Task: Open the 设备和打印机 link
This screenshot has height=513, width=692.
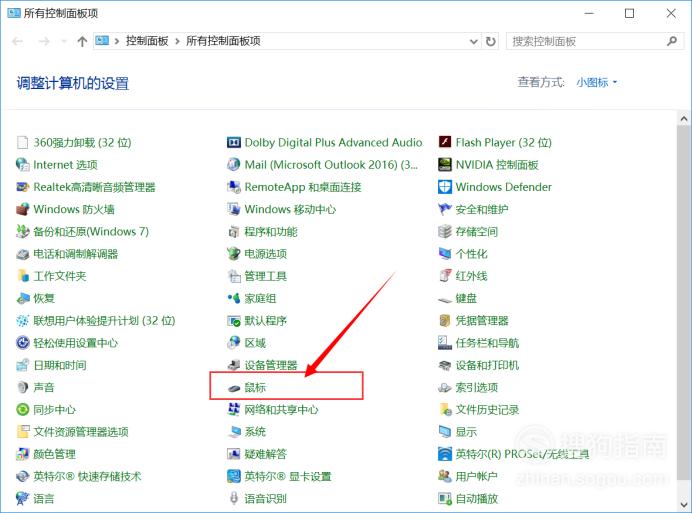Action: click(x=487, y=365)
